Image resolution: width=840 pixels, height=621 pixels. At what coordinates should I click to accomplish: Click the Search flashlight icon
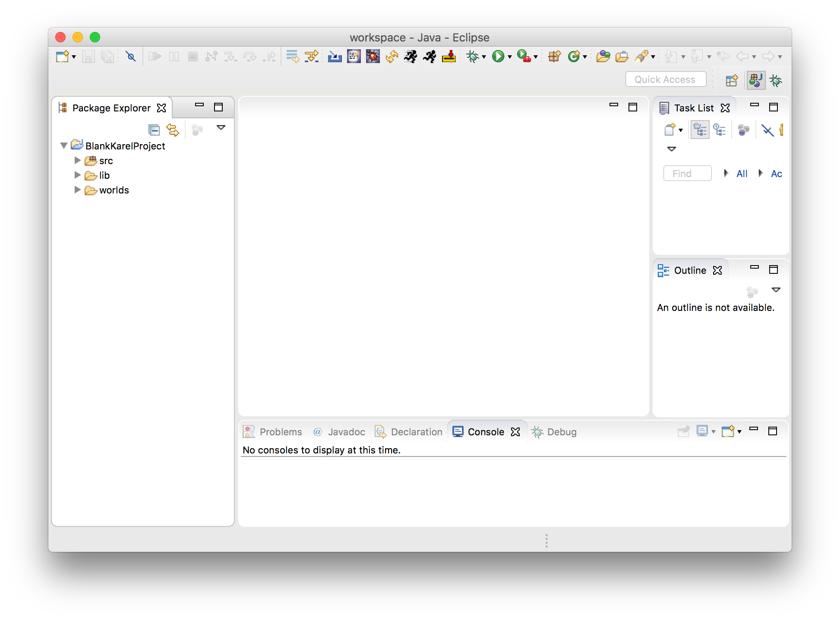click(642, 57)
